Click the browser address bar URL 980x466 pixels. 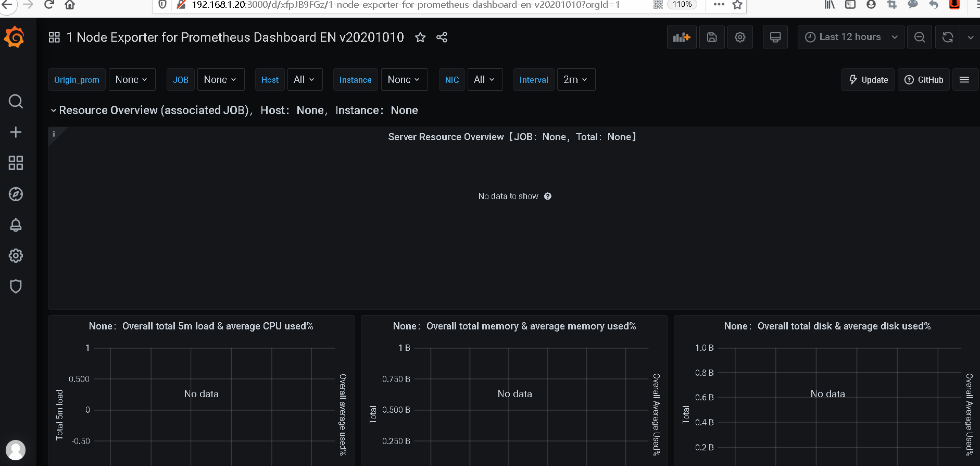click(x=406, y=5)
